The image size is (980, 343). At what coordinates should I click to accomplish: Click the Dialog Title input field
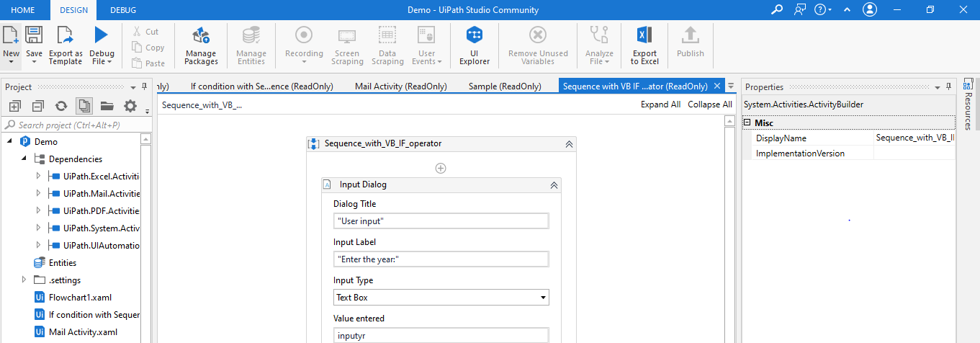pos(441,221)
